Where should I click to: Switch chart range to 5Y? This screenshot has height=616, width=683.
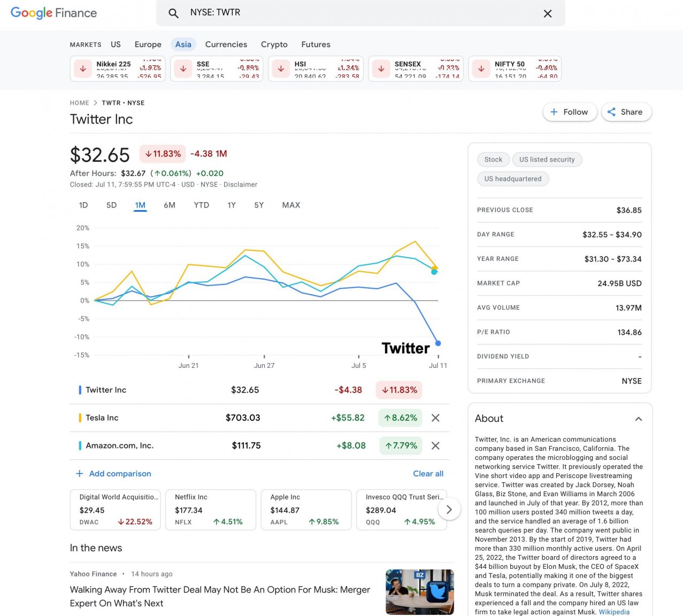[x=259, y=205]
